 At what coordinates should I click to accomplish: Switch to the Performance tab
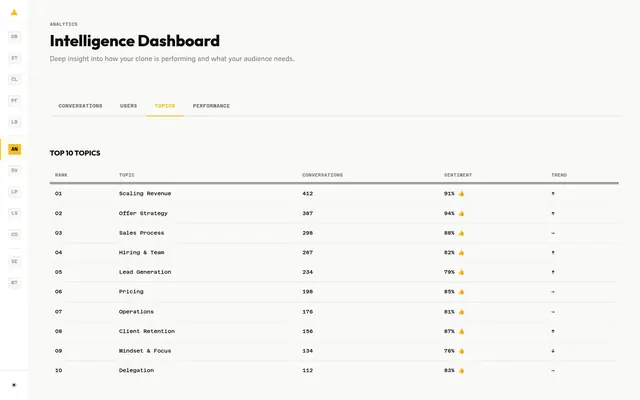211,106
